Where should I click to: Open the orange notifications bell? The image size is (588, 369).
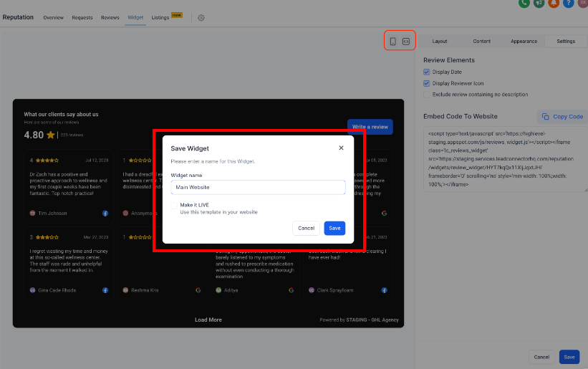[x=554, y=3]
